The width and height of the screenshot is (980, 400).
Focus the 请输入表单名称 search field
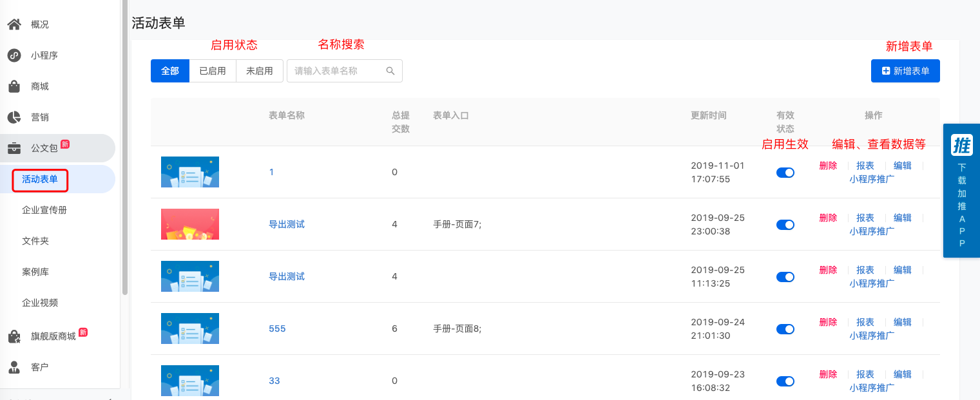pos(345,71)
